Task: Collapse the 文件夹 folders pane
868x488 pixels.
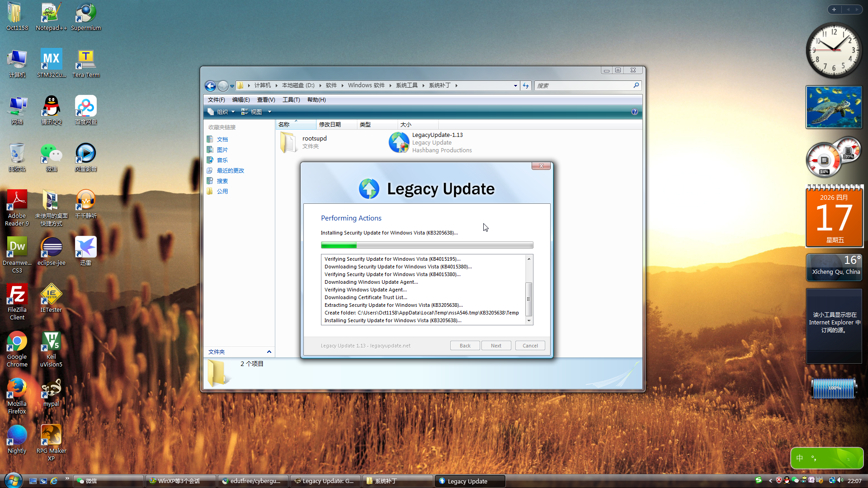Action: pos(269,352)
